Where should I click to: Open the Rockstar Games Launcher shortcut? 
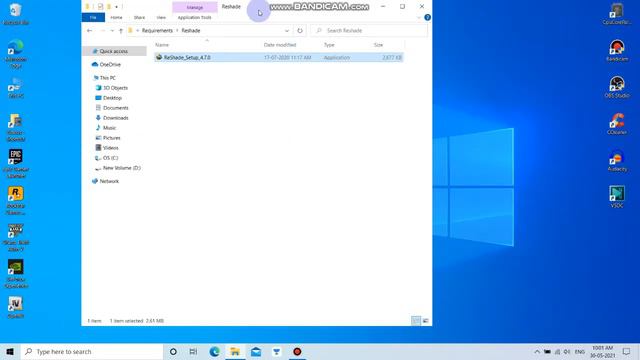coord(16,200)
